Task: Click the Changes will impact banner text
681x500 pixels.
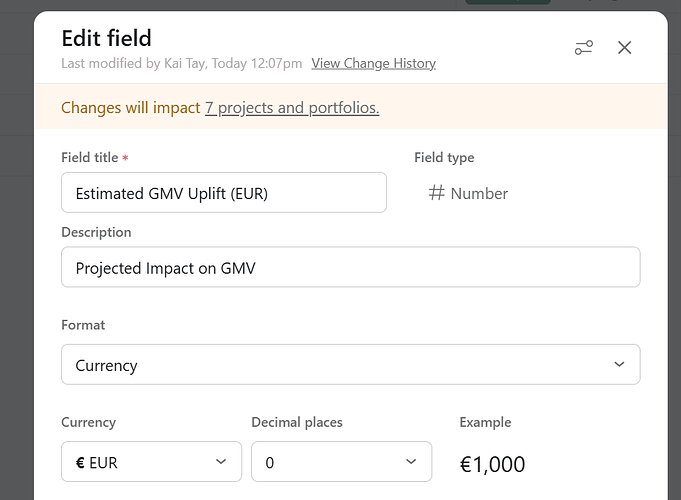Action: 131,107
